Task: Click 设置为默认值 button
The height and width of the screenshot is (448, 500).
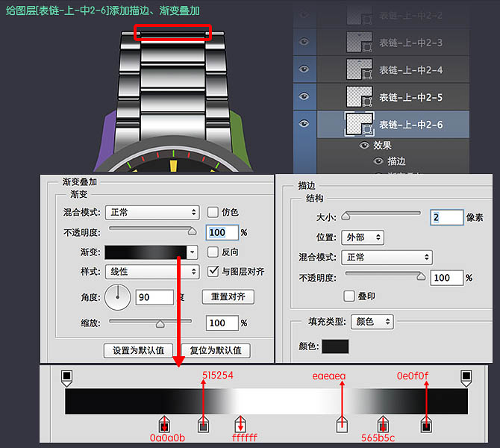Action: [138, 351]
